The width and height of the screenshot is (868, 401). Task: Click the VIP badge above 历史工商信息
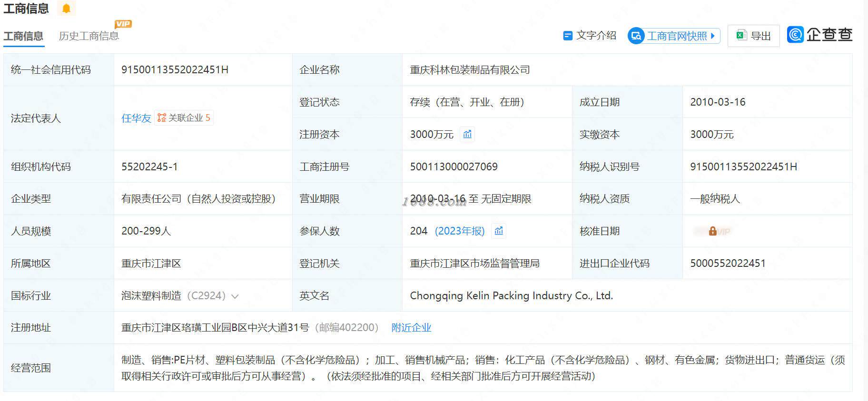click(x=123, y=24)
